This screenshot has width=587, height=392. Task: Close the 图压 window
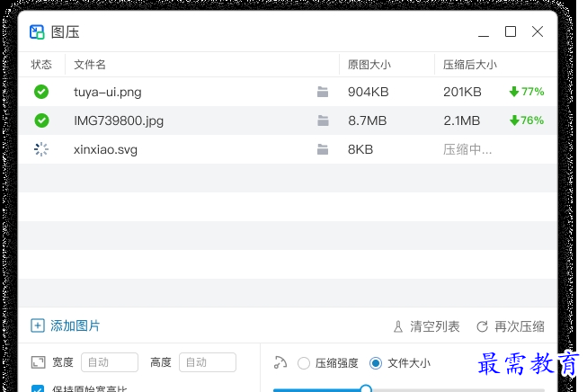pyautogui.click(x=538, y=31)
